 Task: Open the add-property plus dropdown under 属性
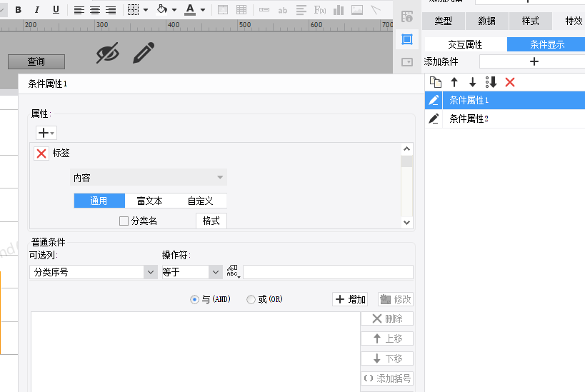[46, 133]
